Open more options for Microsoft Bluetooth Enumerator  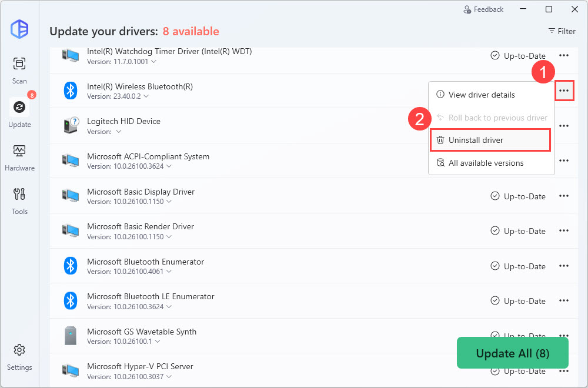tap(564, 266)
